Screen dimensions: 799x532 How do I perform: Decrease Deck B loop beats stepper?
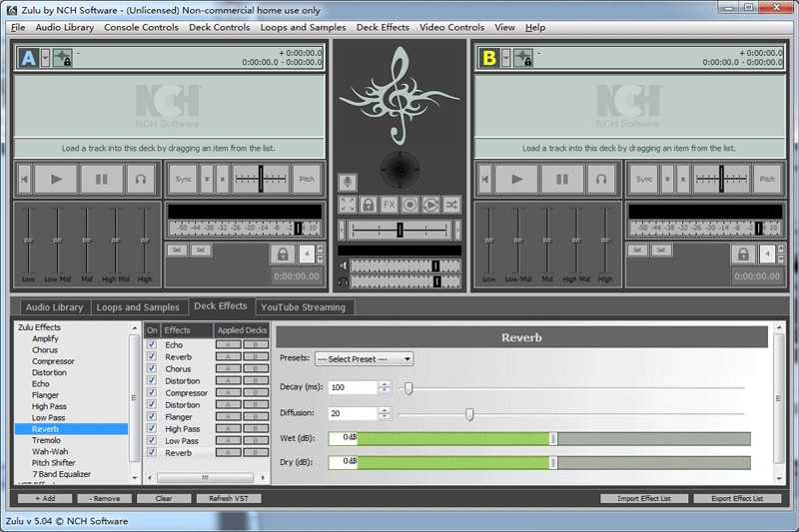[781, 259]
